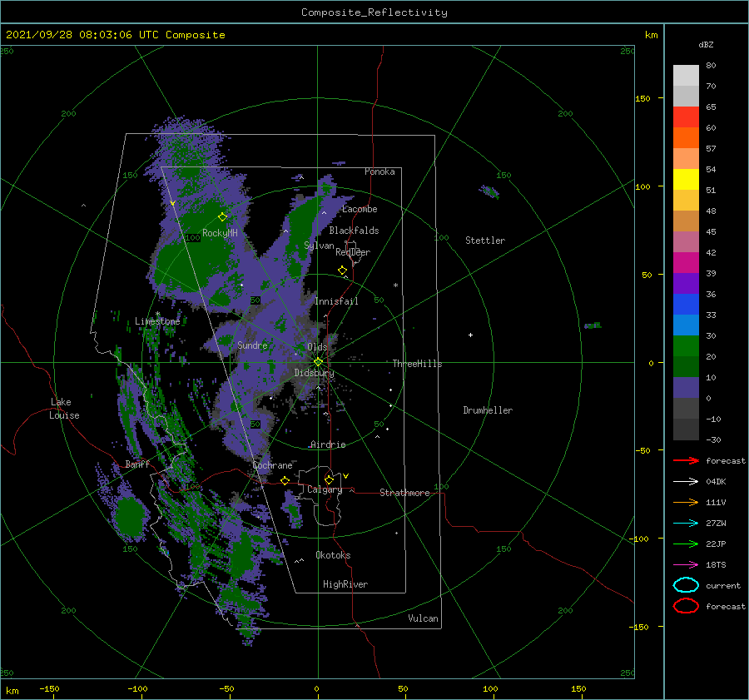The image size is (749, 700).
Task: Click the Sylvan label
Action: pyautogui.click(x=319, y=246)
